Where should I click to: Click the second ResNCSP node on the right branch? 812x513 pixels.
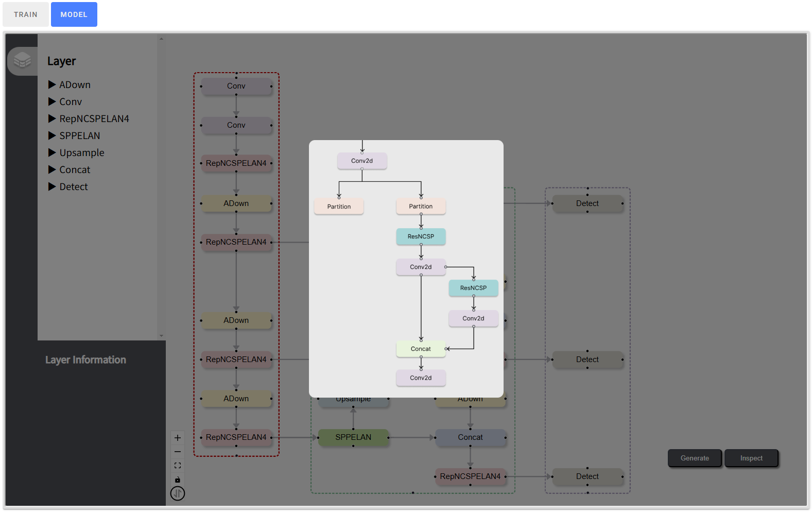[x=473, y=288]
